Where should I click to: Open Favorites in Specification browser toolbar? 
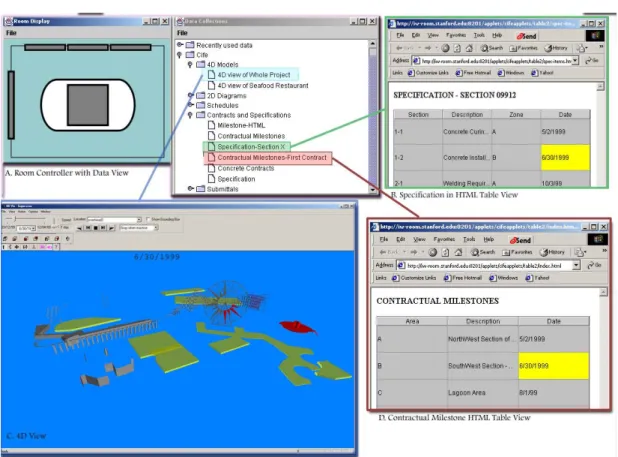[523, 48]
